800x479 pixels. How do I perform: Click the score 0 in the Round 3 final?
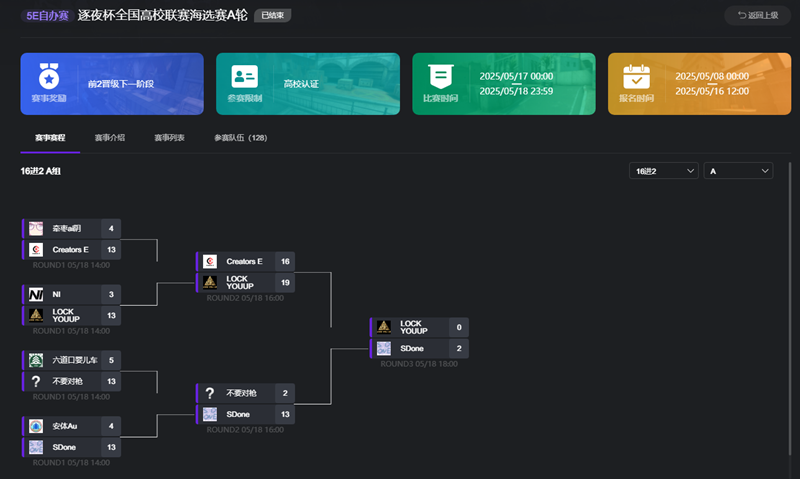[459, 327]
